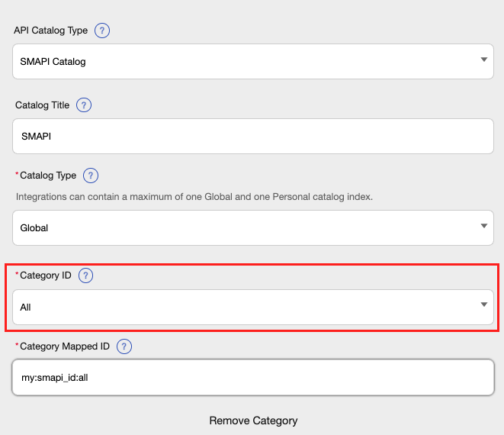The height and width of the screenshot is (435, 504).
Task: Click arrow on SMAPI Catalog select box
Action: [x=483, y=60]
